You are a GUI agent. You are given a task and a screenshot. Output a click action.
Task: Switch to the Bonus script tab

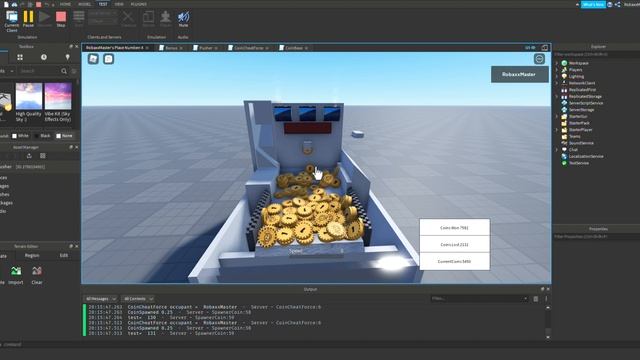pyautogui.click(x=171, y=48)
